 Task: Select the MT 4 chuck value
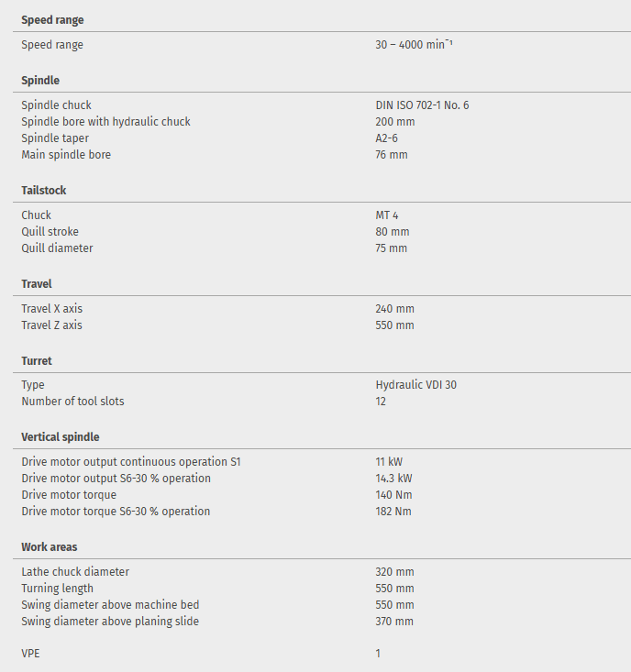coord(387,215)
